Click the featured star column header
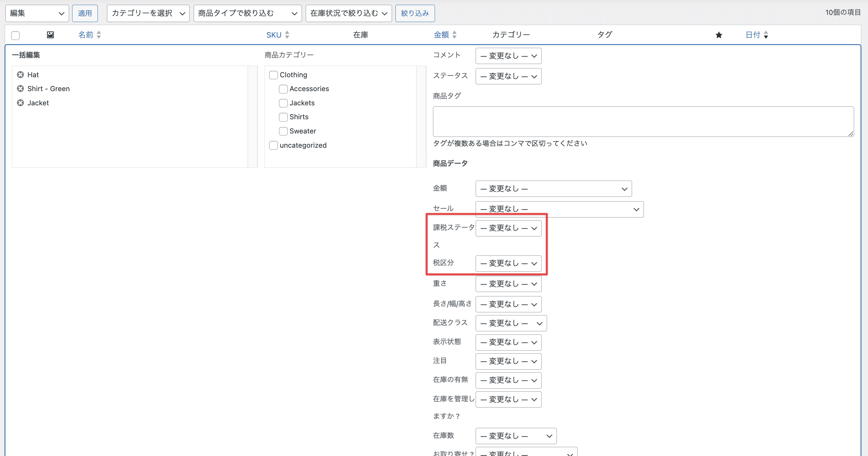The width and height of the screenshot is (868, 456). tap(719, 35)
